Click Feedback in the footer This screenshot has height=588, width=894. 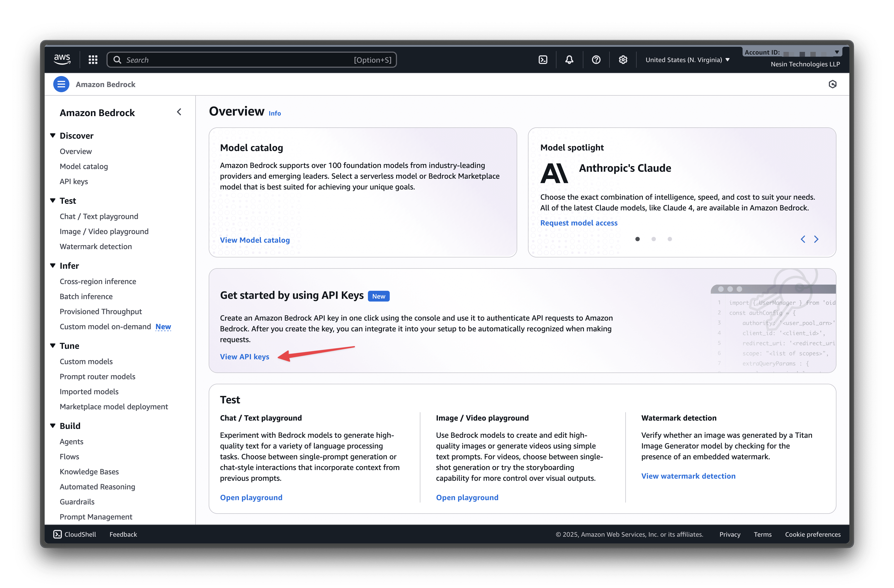point(123,534)
